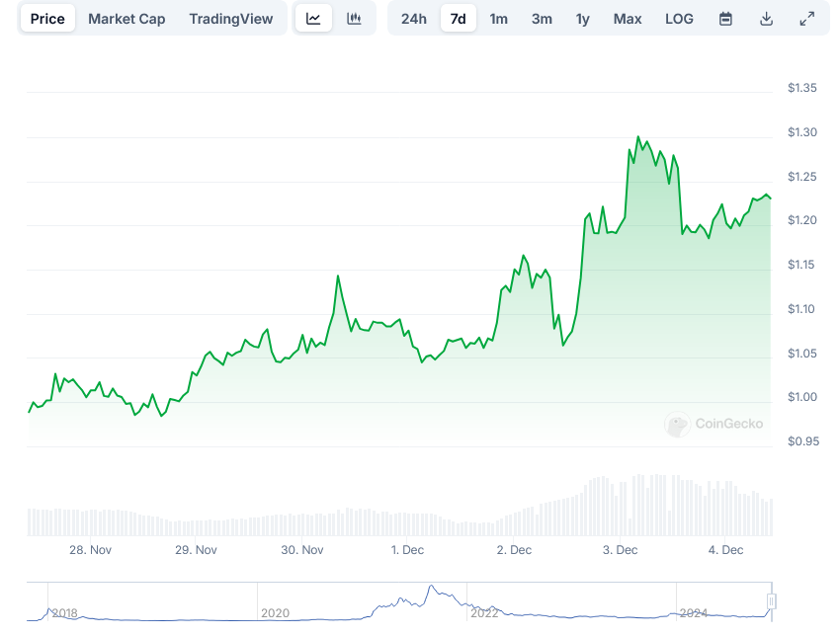Screen dimensions: 840x636
Task: Switch to candlestick chart icon
Action: tap(354, 19)
